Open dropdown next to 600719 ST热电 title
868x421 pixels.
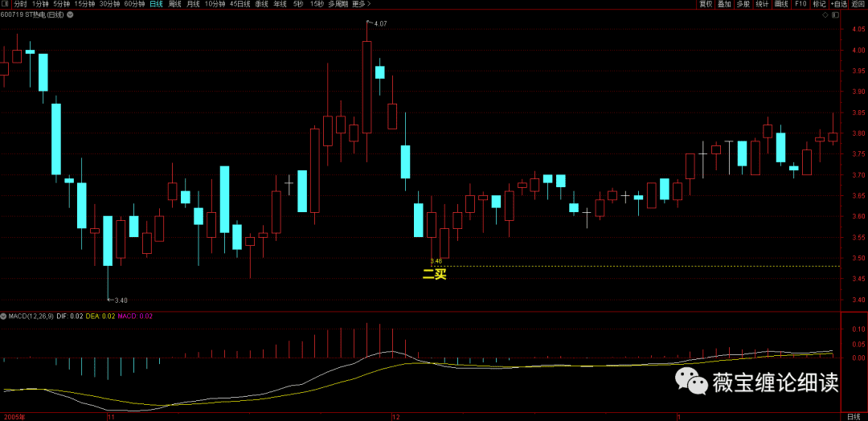pyautogui.click(x=70, y=15)
